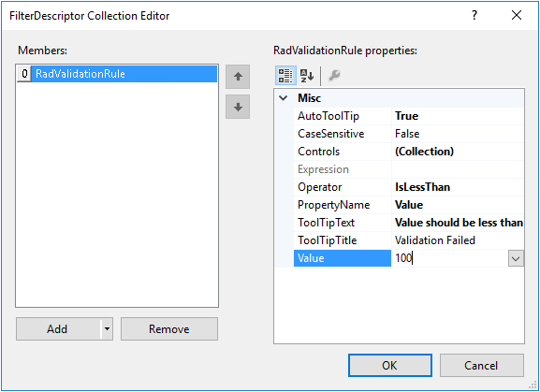Select the AutoToolTip property row
540x392 pixels.
408,116
